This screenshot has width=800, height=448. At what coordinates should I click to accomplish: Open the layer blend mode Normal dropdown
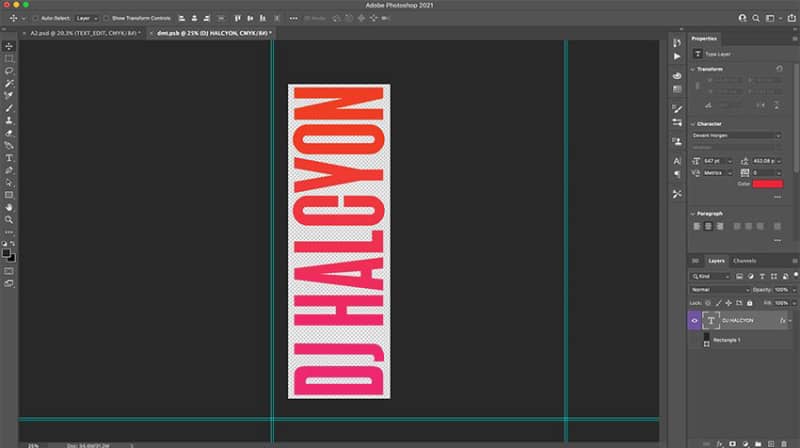coord(720,290)
